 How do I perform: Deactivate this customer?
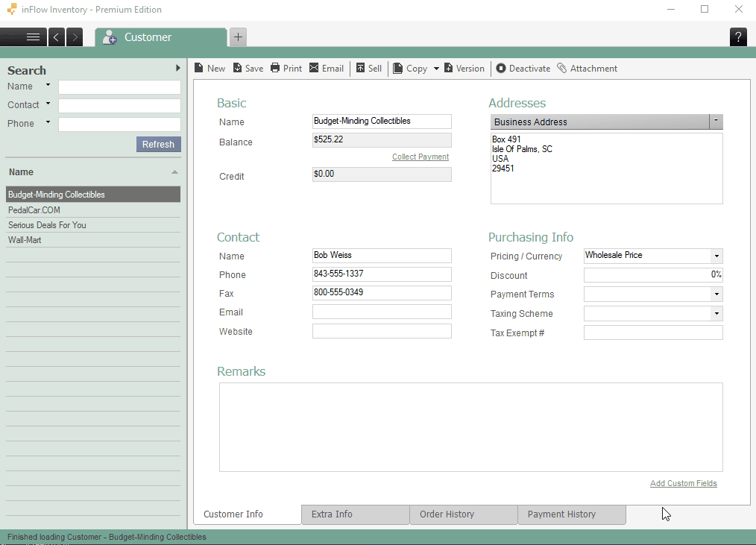click(x=523, y=69)
